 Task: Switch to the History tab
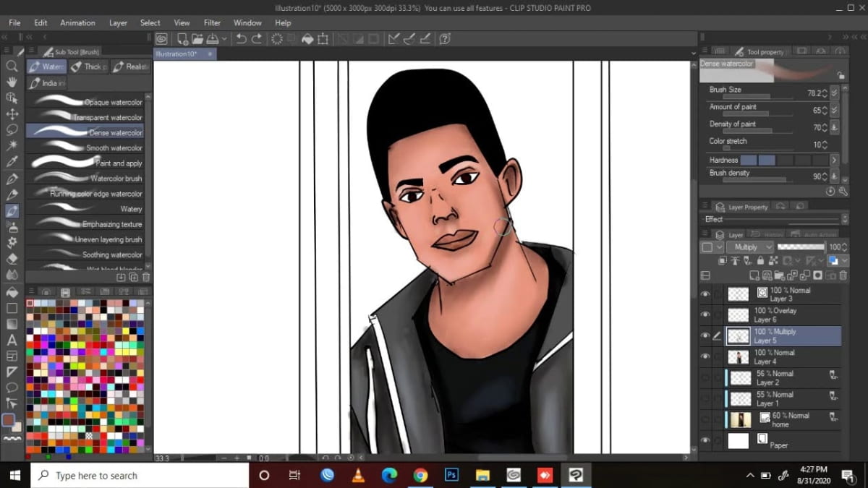767,234
